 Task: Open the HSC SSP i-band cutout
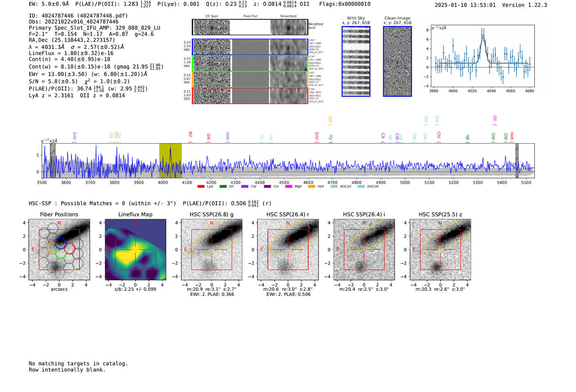point(364,250)
